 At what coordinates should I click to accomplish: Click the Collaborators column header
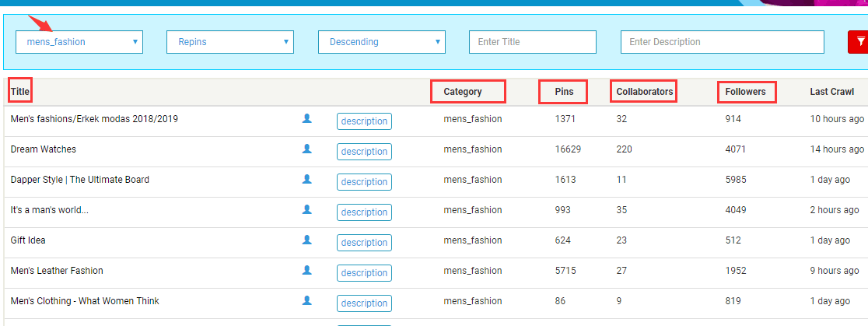(x=644, y=92)
